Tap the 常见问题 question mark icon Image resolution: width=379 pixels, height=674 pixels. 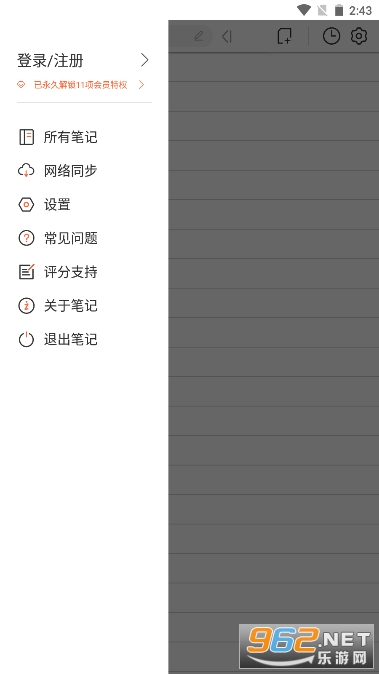click(26, 238)
